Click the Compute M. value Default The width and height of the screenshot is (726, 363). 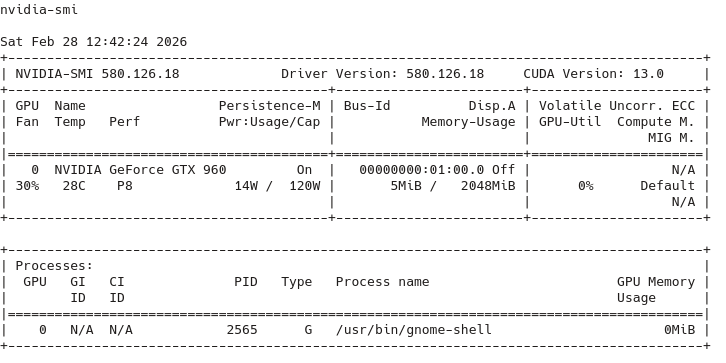click(x=668, y=186)
